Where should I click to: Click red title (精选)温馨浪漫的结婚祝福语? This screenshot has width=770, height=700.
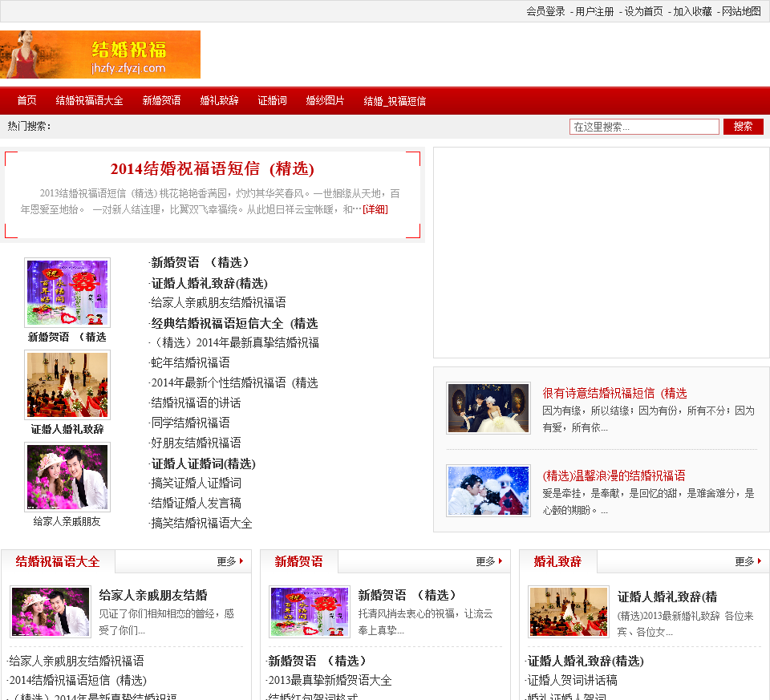point(614,475)
